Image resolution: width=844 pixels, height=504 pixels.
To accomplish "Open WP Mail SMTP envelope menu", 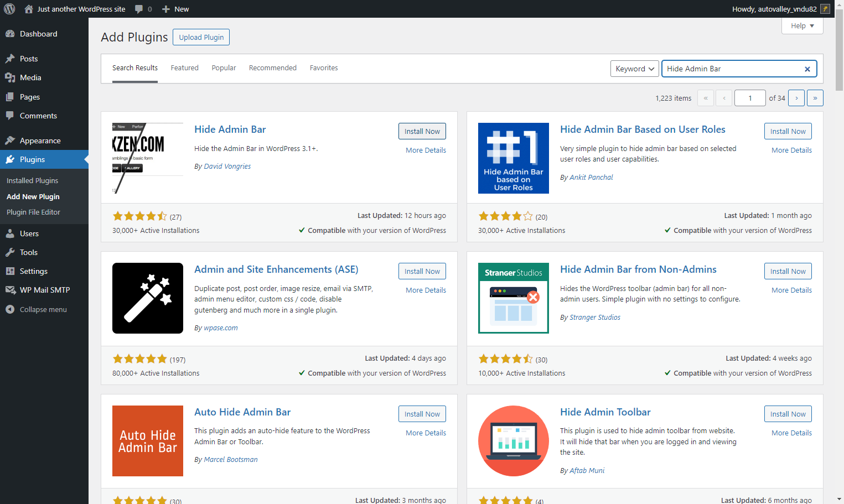I will tap(44, 290).
